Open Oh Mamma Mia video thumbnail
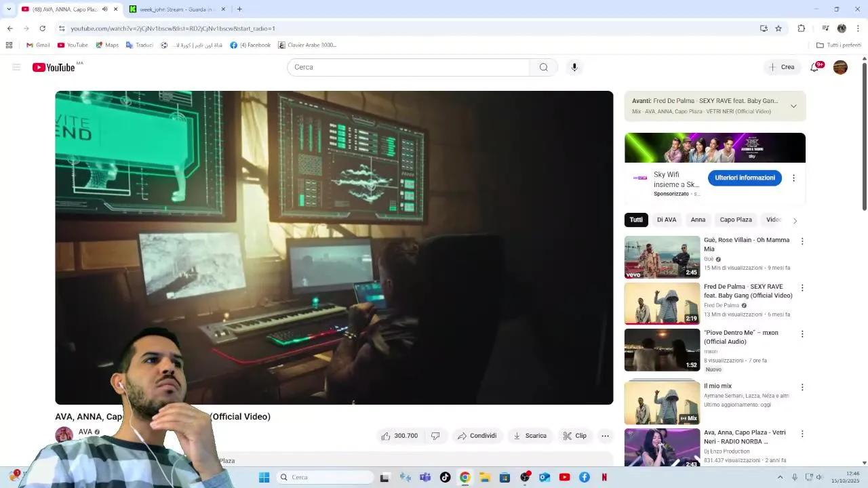 [662, 257]
